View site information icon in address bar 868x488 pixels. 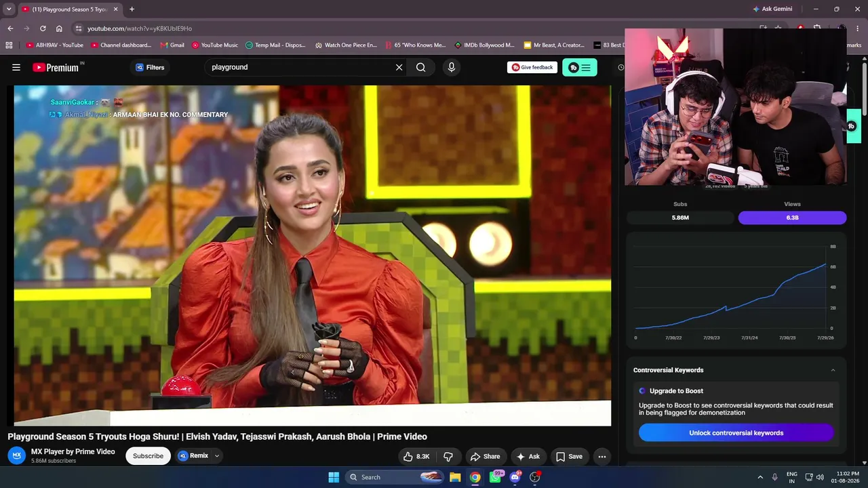click(x=79, y=28)
